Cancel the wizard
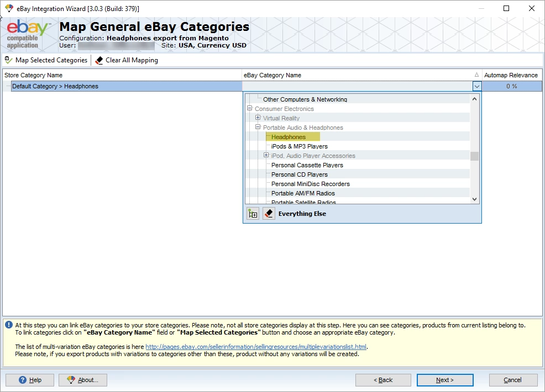The height and width of the screenshot is (392, 545). (x=513, y=380)
